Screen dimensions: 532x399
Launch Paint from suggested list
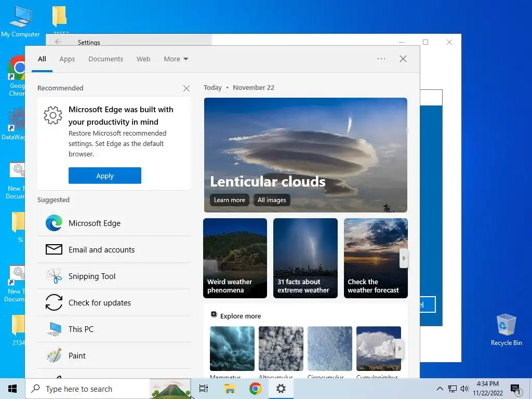coord(114,355)
